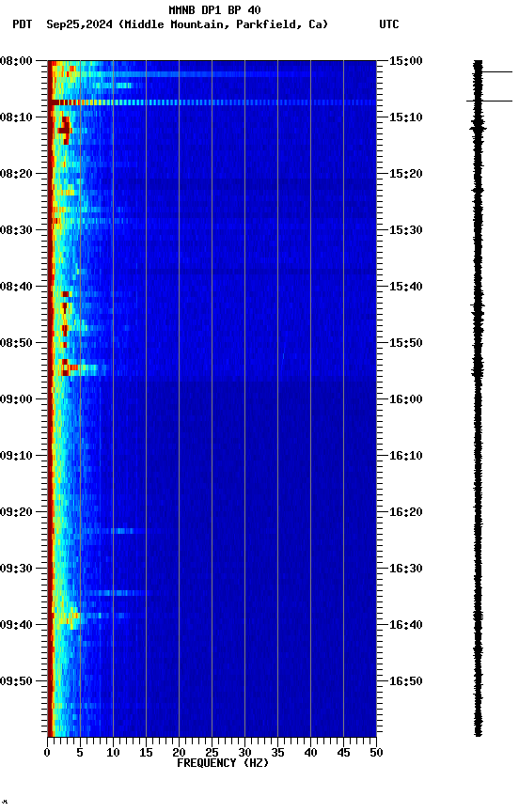Viewport: 519px width, 812px height.
Task: Click the 45 Hz frequency axis label
Action: click(x=343, y=753)
